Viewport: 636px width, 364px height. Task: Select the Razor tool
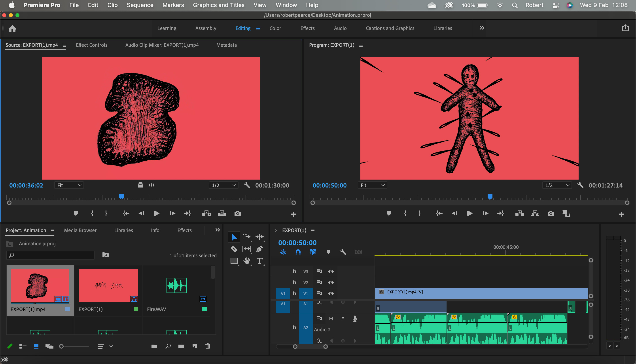(x=234, y=249)
